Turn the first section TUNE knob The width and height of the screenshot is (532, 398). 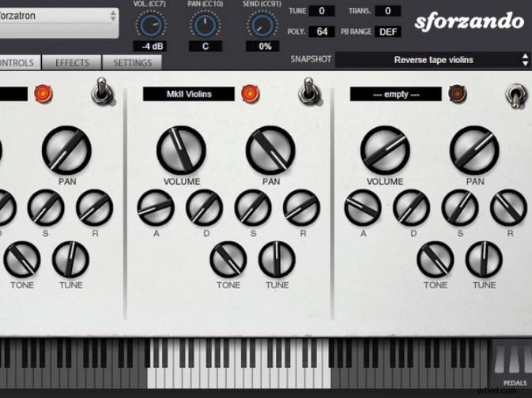[70, 260]
